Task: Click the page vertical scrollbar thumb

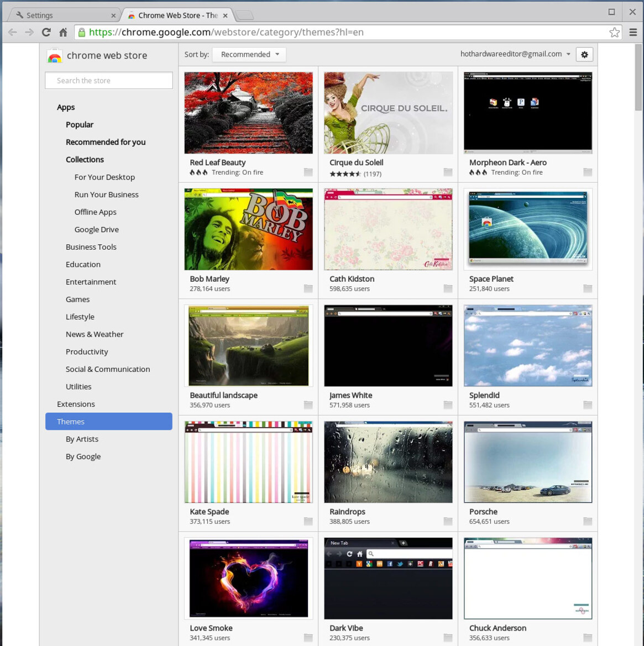Action: click(x=638, y=77)
